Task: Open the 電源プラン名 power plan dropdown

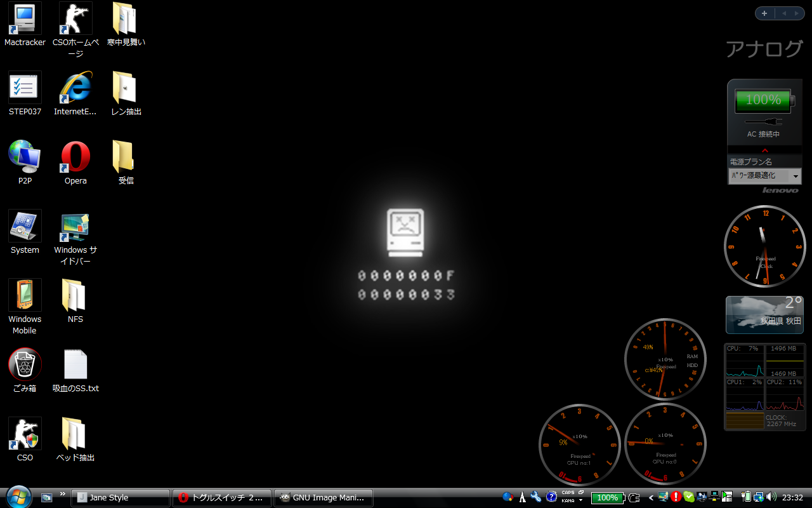Action: [765, 176]
